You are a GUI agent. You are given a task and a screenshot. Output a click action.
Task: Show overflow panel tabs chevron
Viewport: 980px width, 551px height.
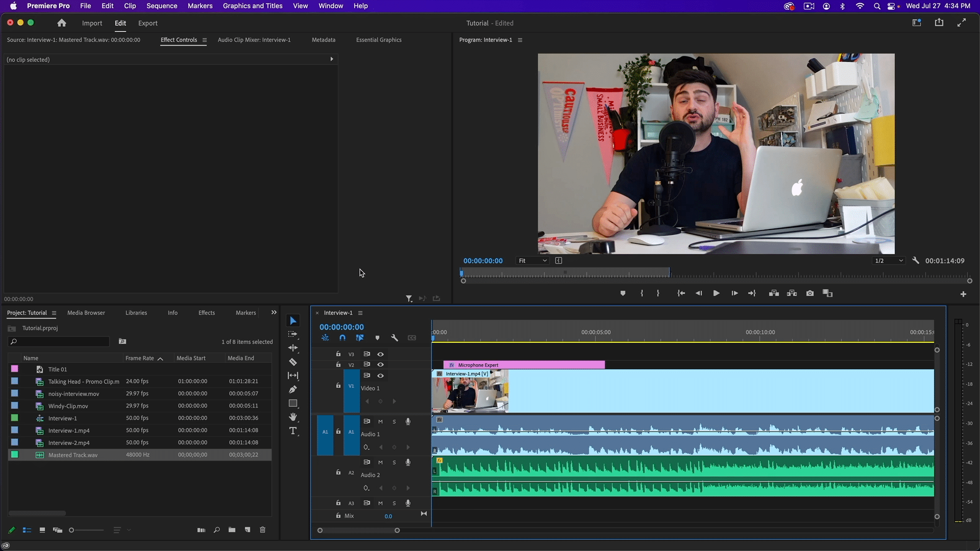pyautogui.click(x=274, y=313)
